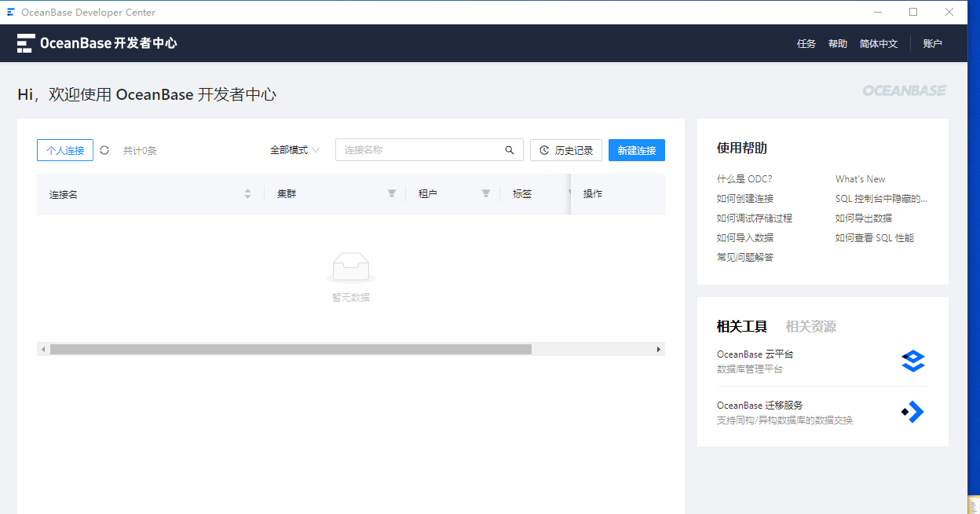Select the 个人连接 tab

[x=65, y=150]
